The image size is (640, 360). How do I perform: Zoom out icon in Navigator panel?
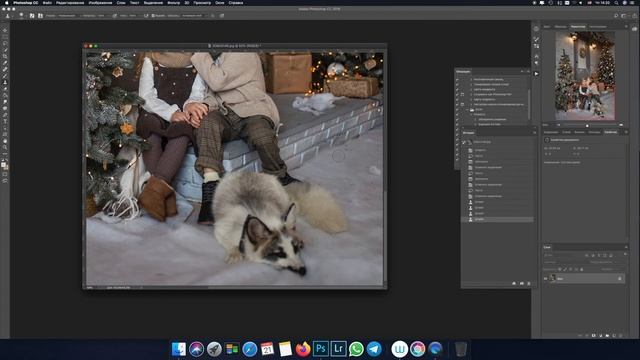(559, 125)
